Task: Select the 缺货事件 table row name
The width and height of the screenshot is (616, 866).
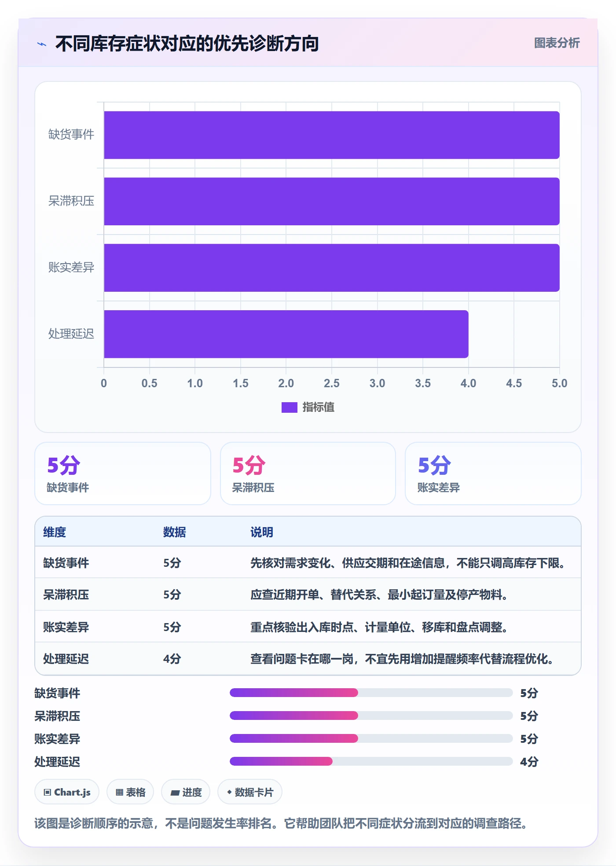Action: (x=66, y=563)
